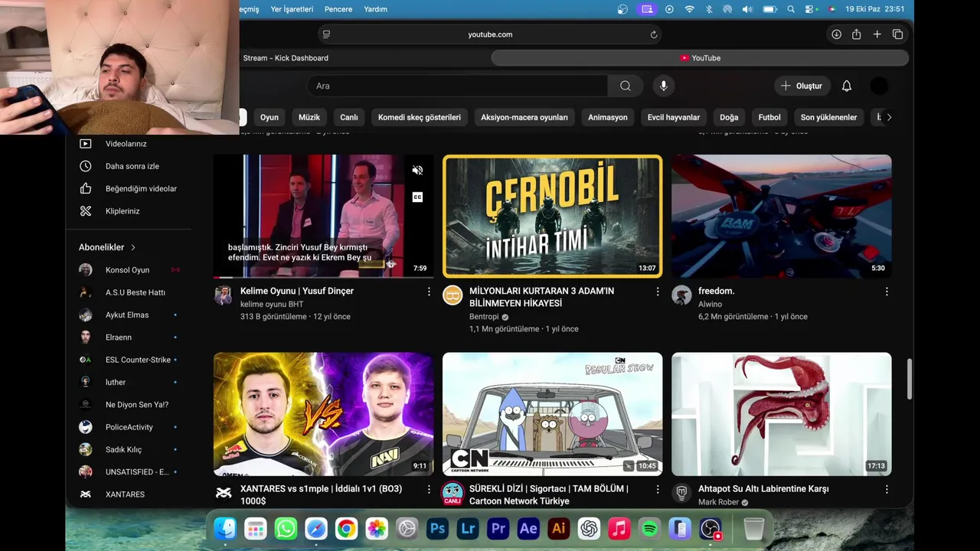Open ChatGPT from the Dock

point(589,528)
